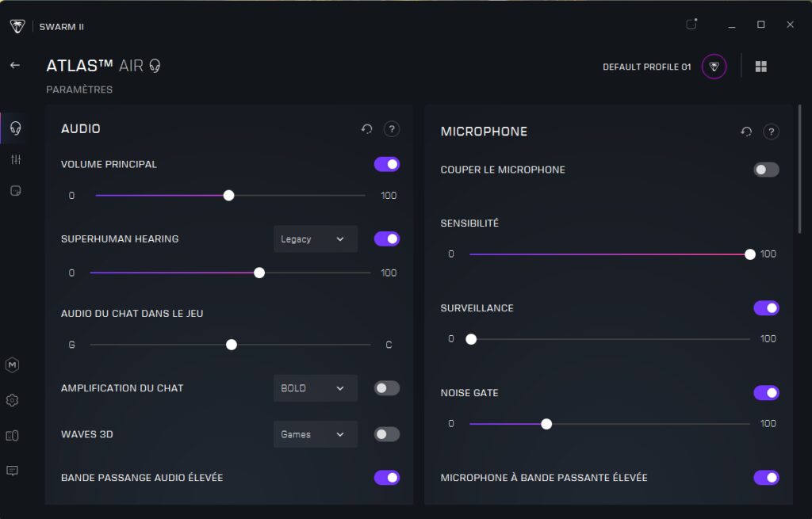Enable the Waves 3D toggle
Screen dimensions: 812x519
386,434
